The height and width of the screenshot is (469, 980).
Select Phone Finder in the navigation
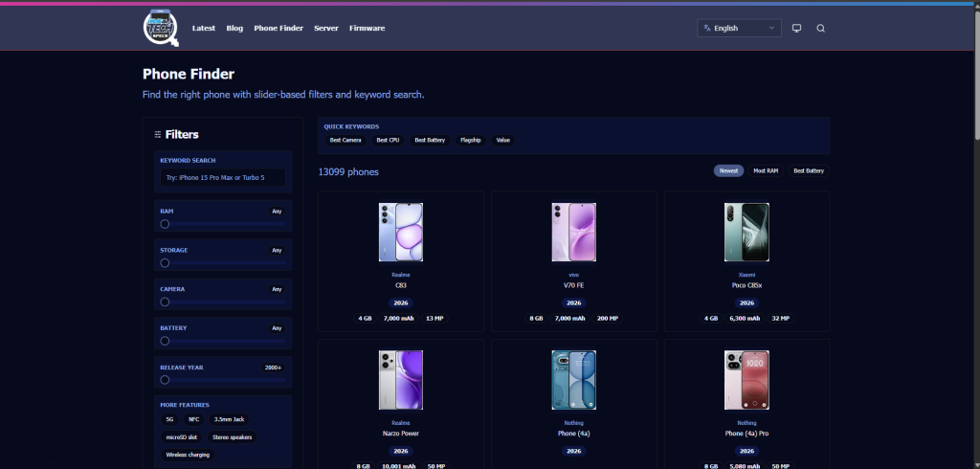tap(278, 28)
